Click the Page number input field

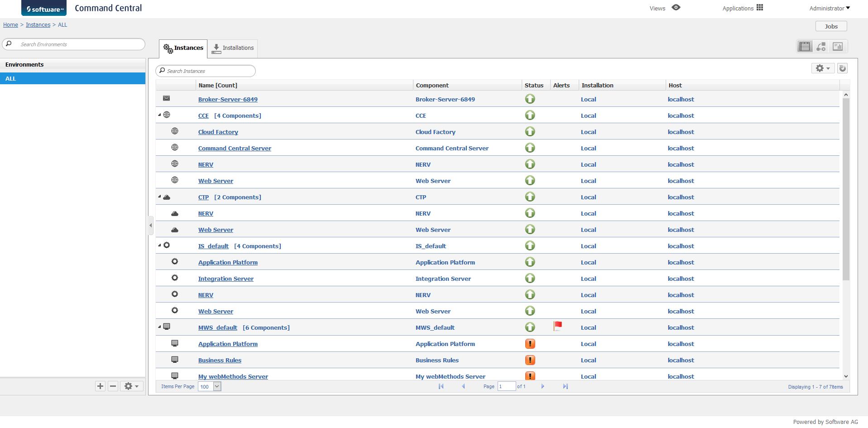[x=506, y=386]
